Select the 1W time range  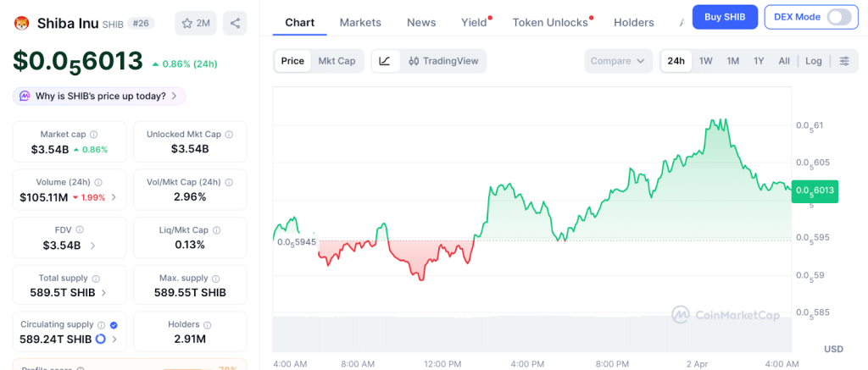tap(705, 61)
